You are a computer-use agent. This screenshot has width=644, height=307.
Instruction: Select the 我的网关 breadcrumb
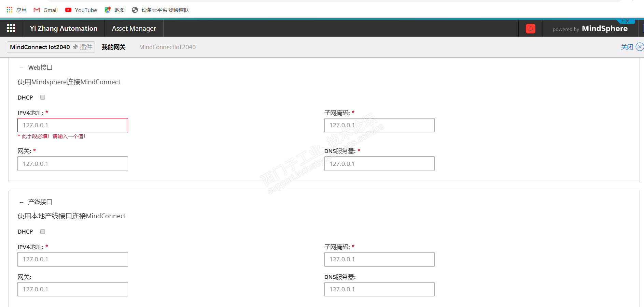coord(113,47)
